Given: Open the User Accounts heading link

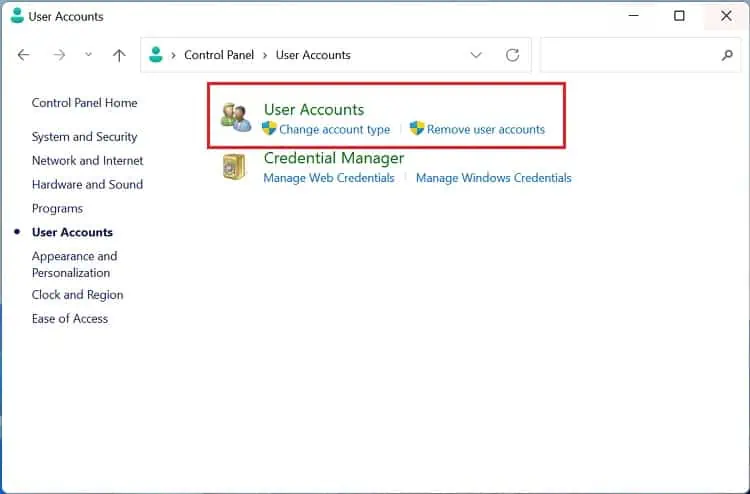Looking at the screenshot, I should coord(314,110).
